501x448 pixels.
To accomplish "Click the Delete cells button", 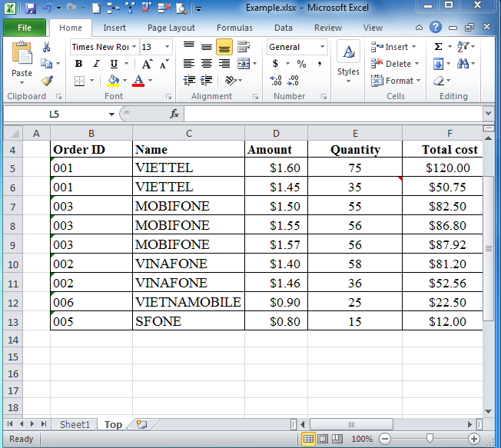I will coord(395,64).
